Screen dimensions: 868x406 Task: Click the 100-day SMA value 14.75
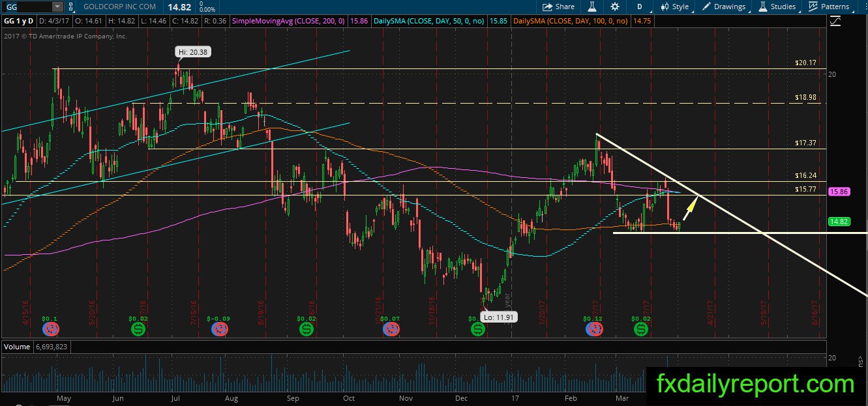pyautogui.click(x=643, y=21)
